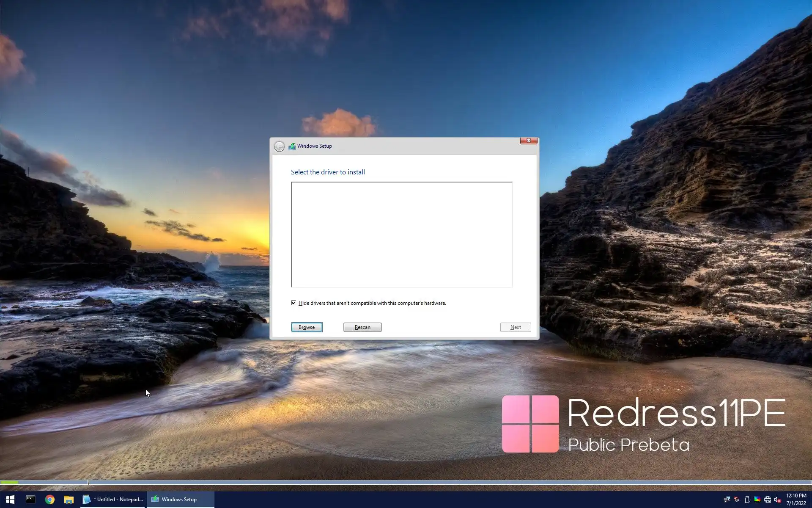Click the Next button

pyautogui.click(x=515, y=327)
